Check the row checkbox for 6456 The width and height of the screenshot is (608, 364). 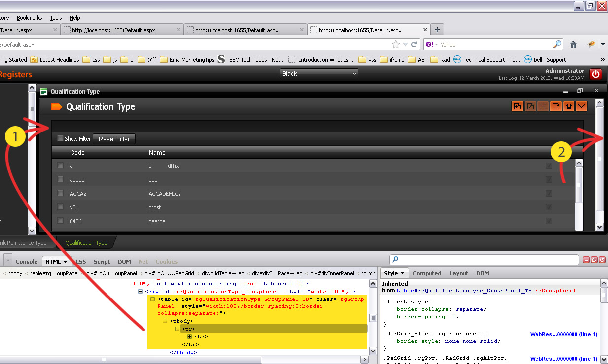click(60, 221)
